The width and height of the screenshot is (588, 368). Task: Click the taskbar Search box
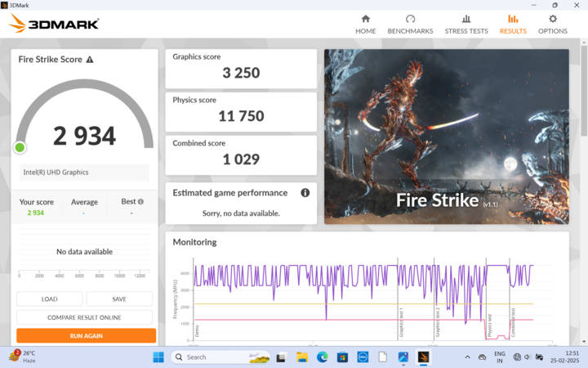[x=220, y=357]
